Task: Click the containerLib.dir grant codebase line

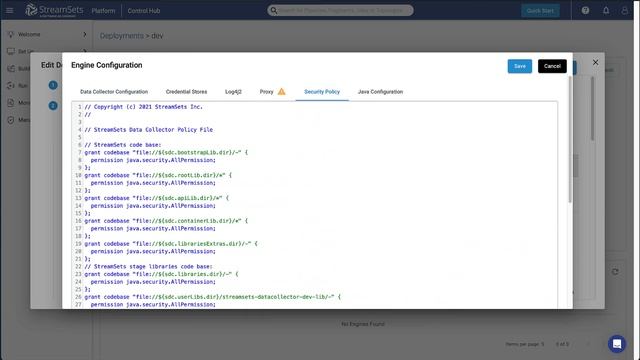Action: tap(166, 221)
